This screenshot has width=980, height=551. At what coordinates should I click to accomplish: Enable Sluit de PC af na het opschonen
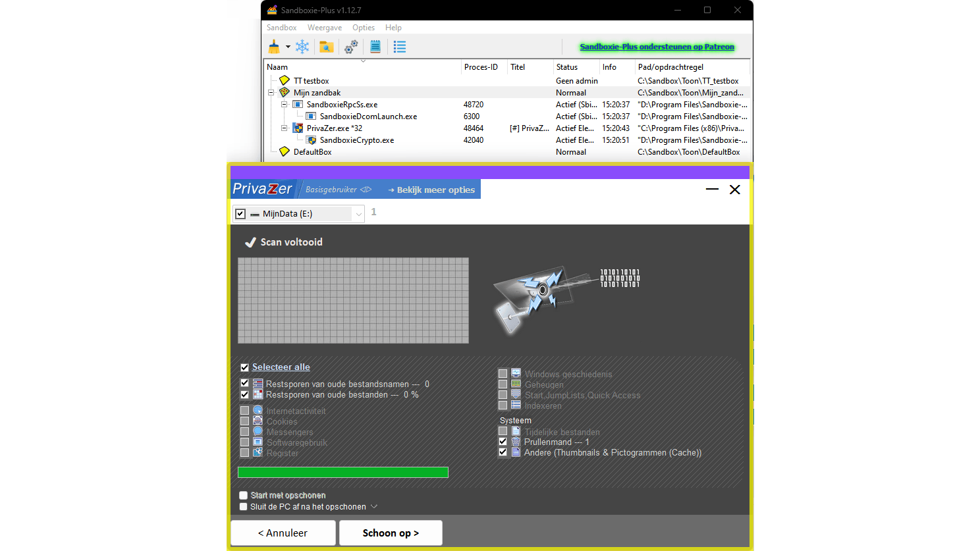pos(244,507)
